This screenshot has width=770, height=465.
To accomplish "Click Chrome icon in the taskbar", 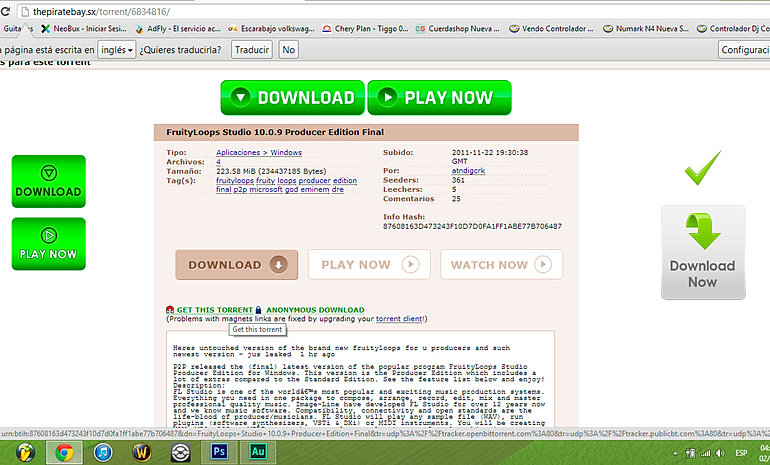I will click(64, 452).
